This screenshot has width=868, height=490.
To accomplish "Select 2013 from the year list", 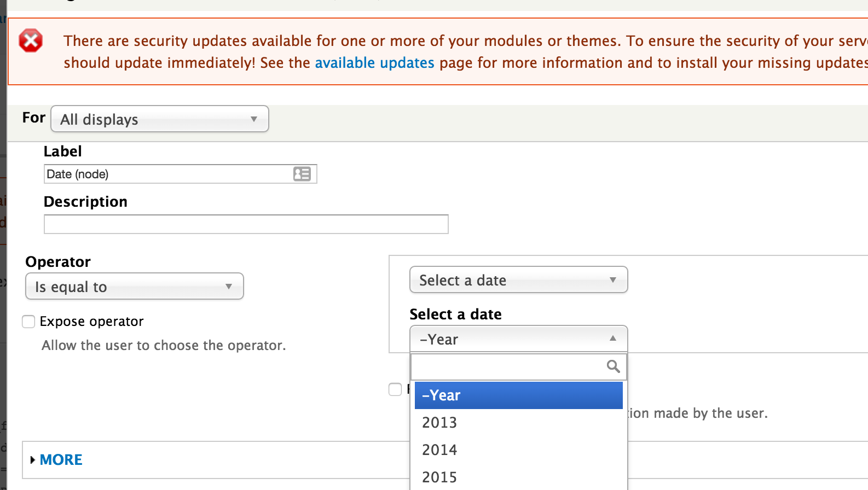I will [x=519, y=422].
